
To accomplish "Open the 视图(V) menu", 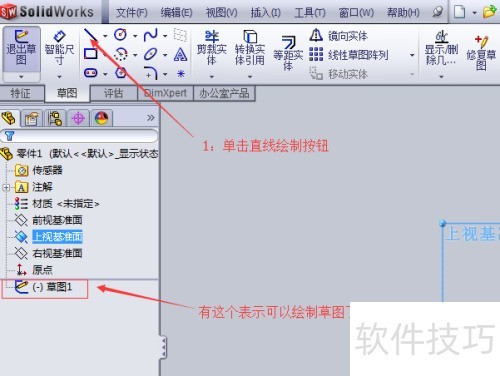I will click(221, 13).
